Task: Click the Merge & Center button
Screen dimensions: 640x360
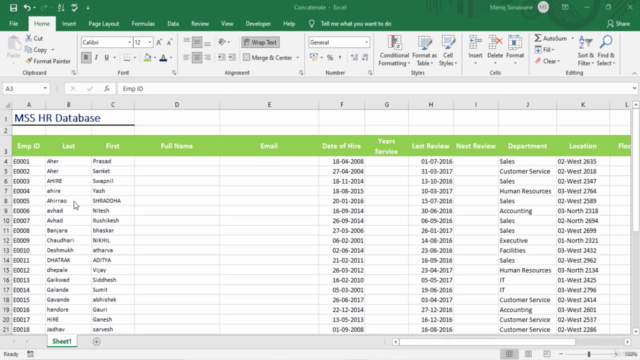Action: tap(268, 58)
